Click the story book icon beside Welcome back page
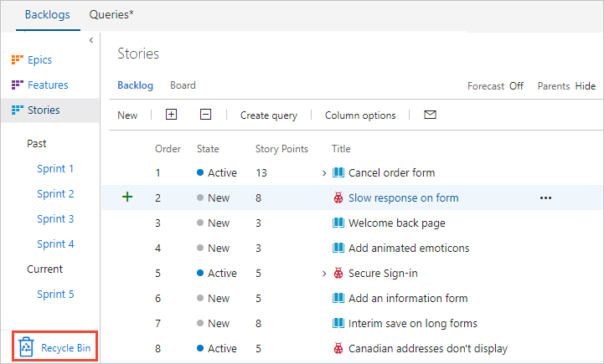Viewport: 604px width, 364px height. coord(338,223)
